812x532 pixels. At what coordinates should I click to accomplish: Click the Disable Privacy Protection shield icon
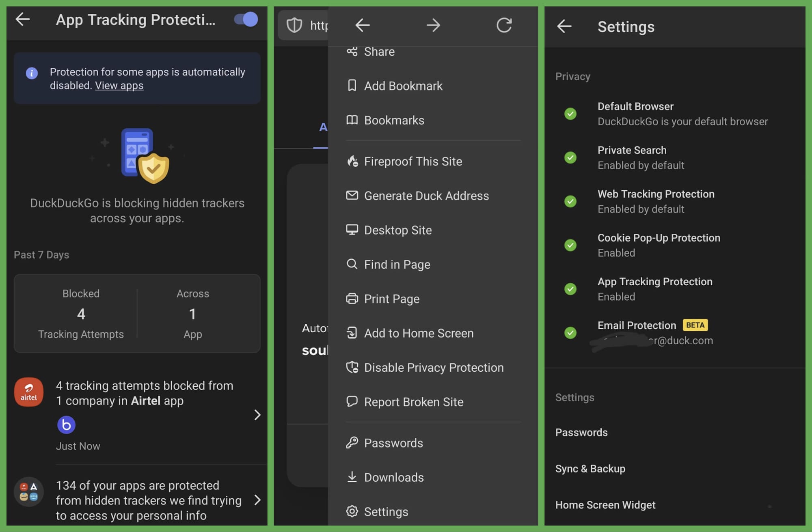coord(352,367)
